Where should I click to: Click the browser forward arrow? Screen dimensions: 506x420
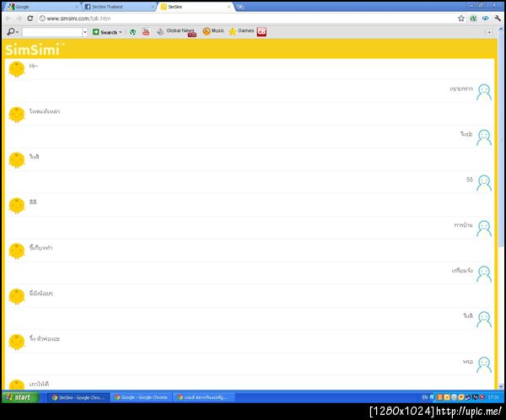click(x=19, y=19)
